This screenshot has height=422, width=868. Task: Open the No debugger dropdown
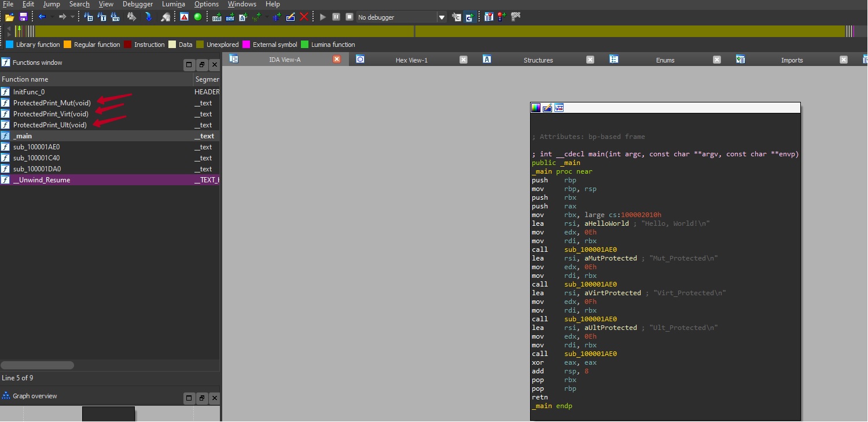pyautogui.click(x=442, y=17)
